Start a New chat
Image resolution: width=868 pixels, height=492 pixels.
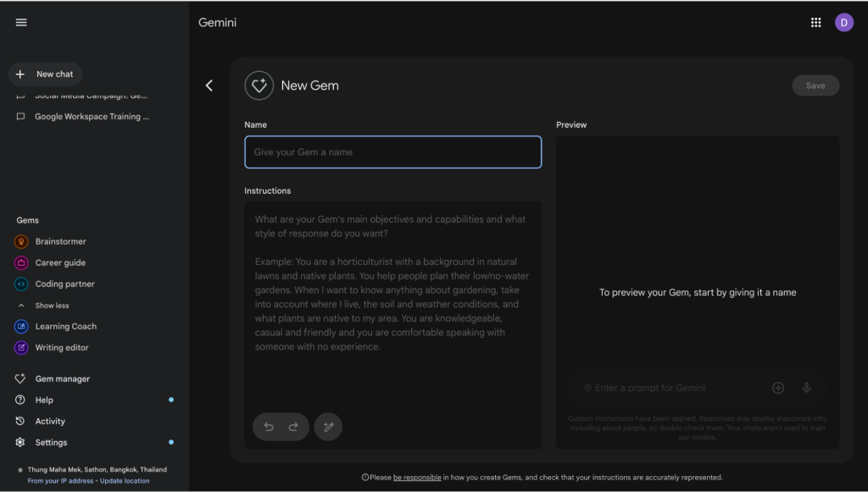pyautogui.click(x=46, y=74)
